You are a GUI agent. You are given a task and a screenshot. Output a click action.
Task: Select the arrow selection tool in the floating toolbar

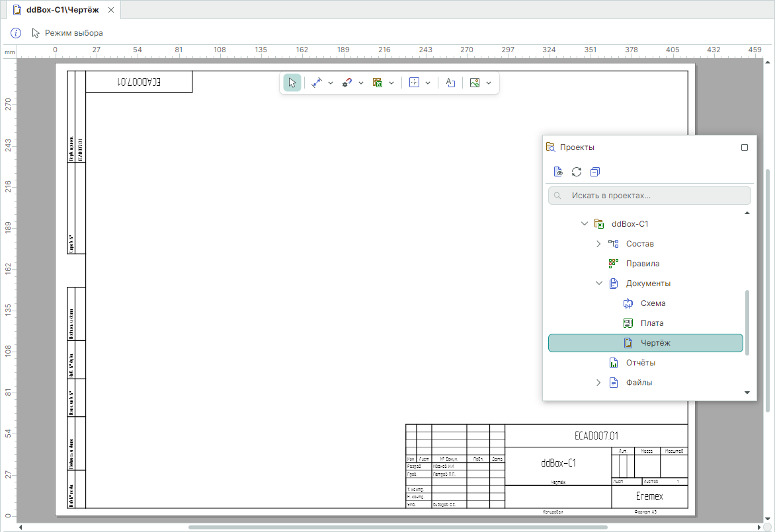(x=292, y=83)
